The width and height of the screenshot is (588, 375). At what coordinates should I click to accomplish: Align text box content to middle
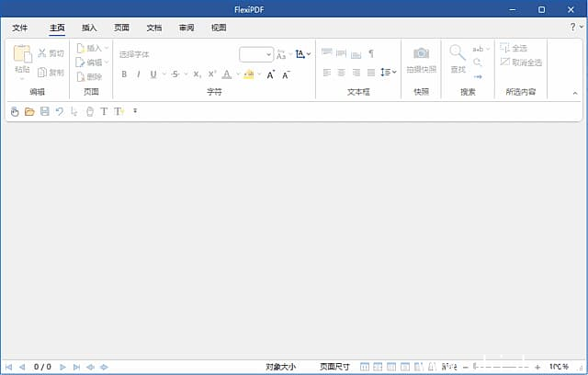coord(341,53)
